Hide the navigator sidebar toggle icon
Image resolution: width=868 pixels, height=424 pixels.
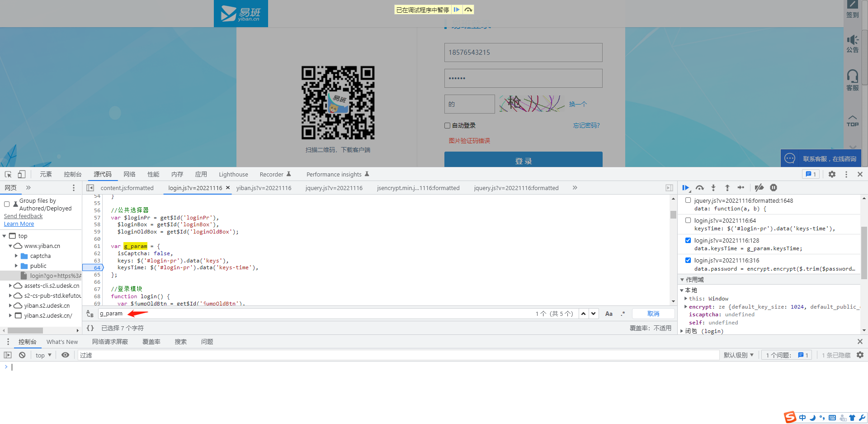point(90,188)
